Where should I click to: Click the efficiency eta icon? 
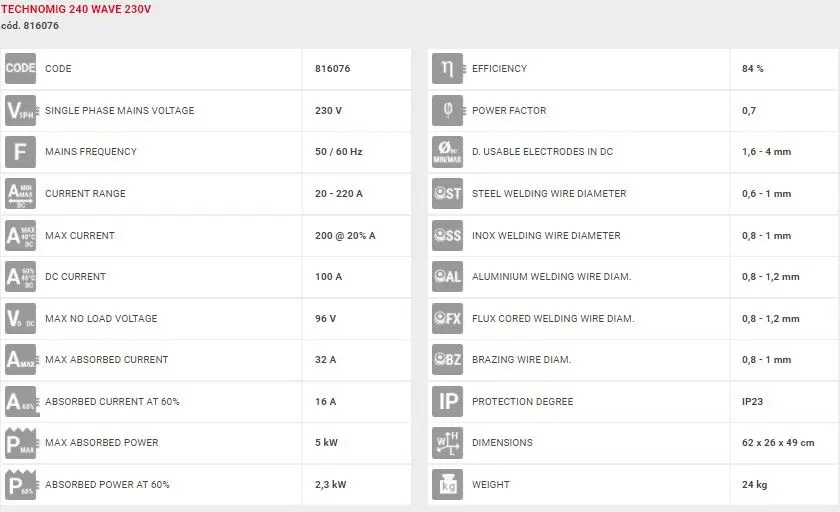pos(447,69)
